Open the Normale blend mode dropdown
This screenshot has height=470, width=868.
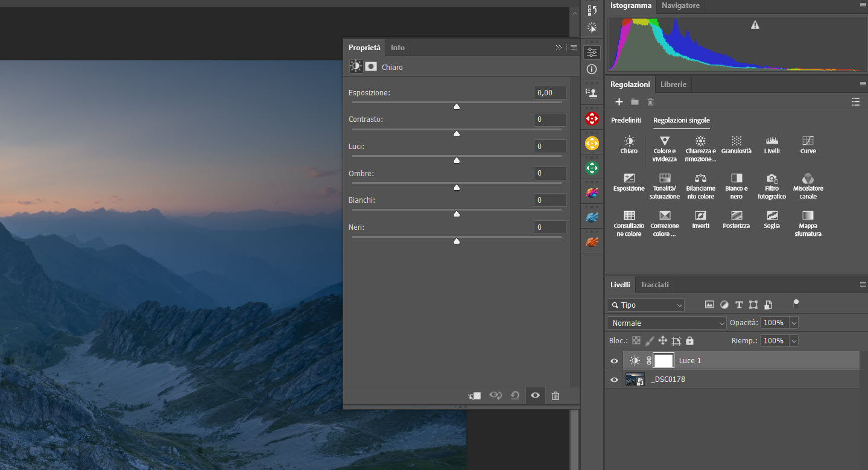[667, 323]
